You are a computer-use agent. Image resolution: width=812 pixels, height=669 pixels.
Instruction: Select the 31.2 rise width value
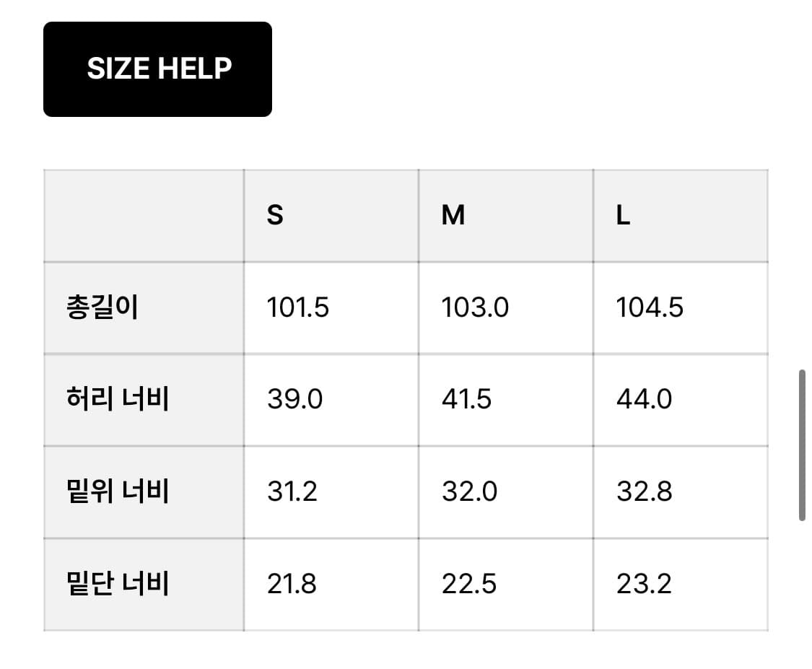pos(292,491)
